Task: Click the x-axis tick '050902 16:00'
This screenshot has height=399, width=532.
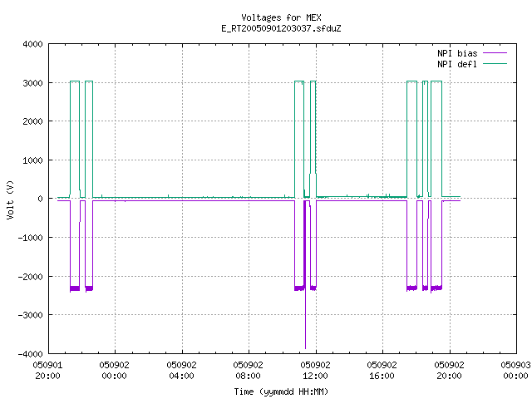Action: click(382, 371)
